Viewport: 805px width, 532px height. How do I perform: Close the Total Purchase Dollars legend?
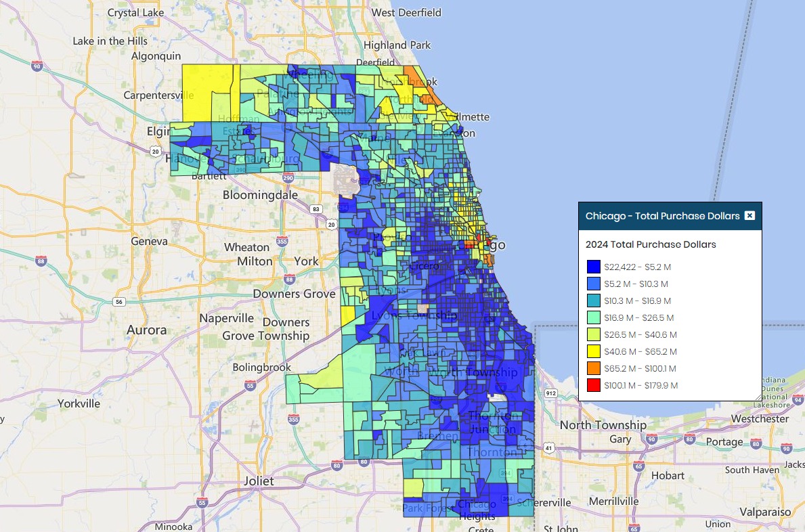[749, 215]
